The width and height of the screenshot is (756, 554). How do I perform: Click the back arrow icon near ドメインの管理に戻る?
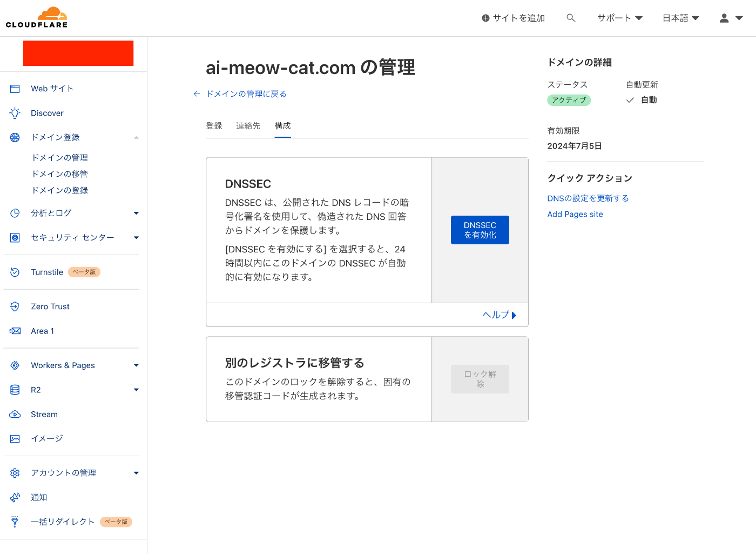click(x=197, y=94)
